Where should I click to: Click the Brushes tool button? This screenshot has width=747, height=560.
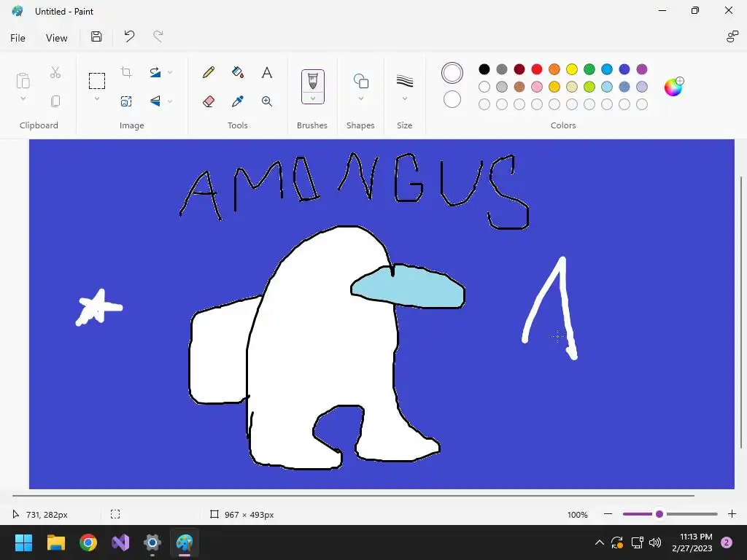coord(312,81)
